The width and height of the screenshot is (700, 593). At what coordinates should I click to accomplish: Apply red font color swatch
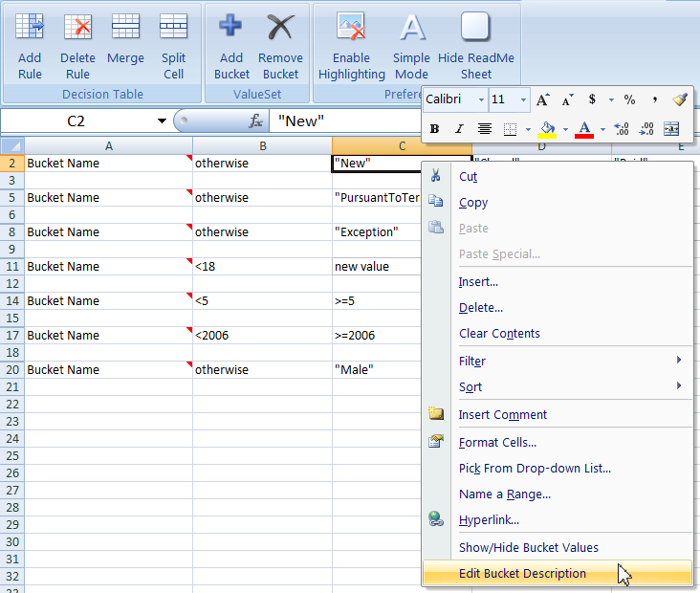(584, 129)
